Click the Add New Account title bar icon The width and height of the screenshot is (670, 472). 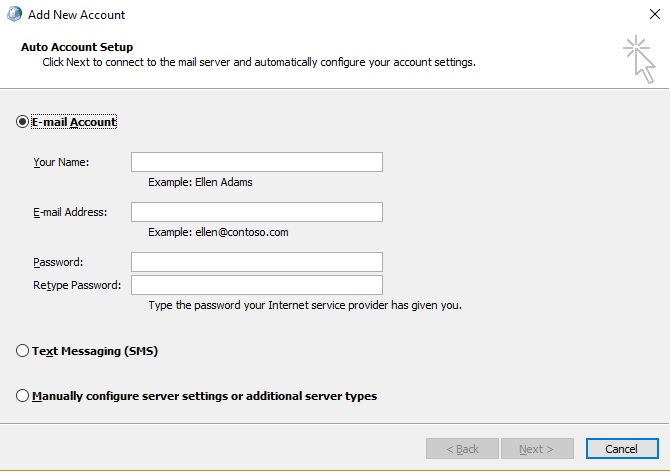coord(13,16)
